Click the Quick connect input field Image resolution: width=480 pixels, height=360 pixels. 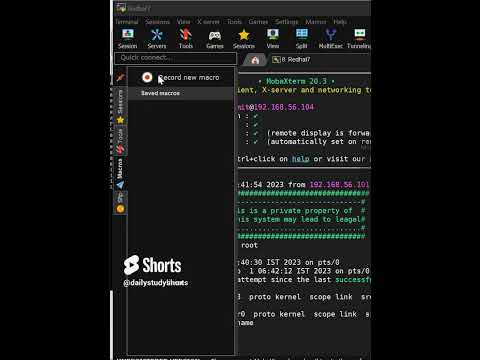point(175,58)
